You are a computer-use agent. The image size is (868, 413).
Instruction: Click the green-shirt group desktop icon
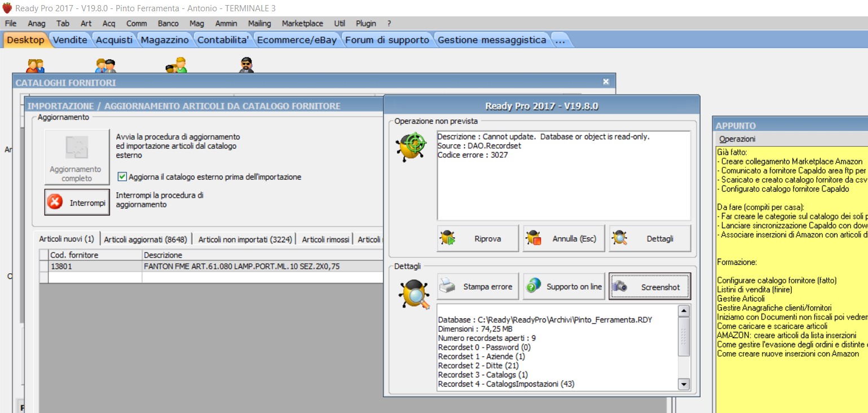(177, 65)
